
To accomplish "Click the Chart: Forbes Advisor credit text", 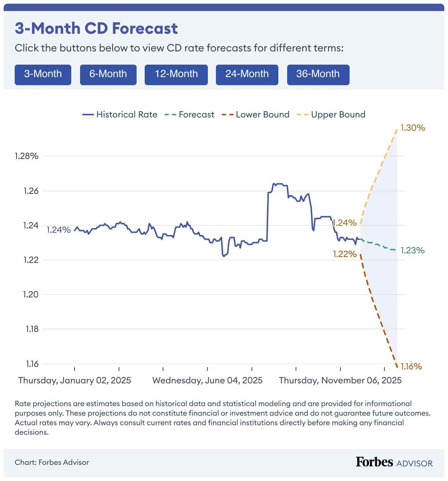I will click(x=52, y=462).
